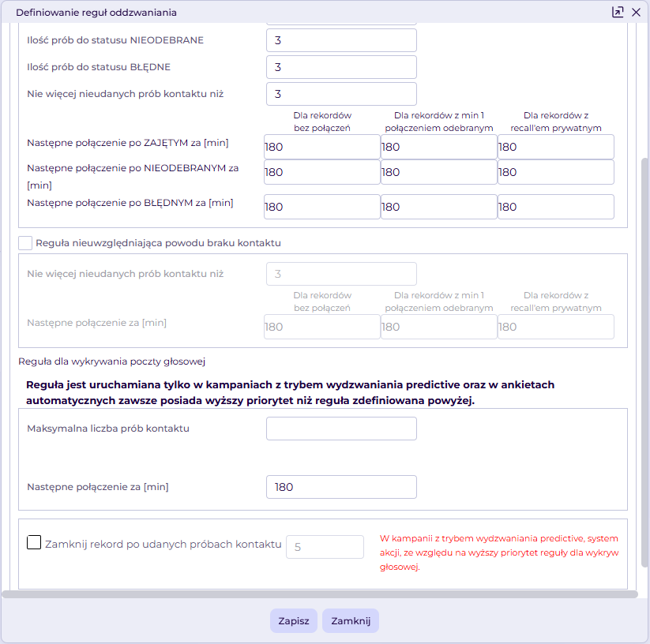This screenshot has height=644, width=650.
Task: Edit ZAJĘTYM field for records with answered call
Action: [x=439, y=147]
